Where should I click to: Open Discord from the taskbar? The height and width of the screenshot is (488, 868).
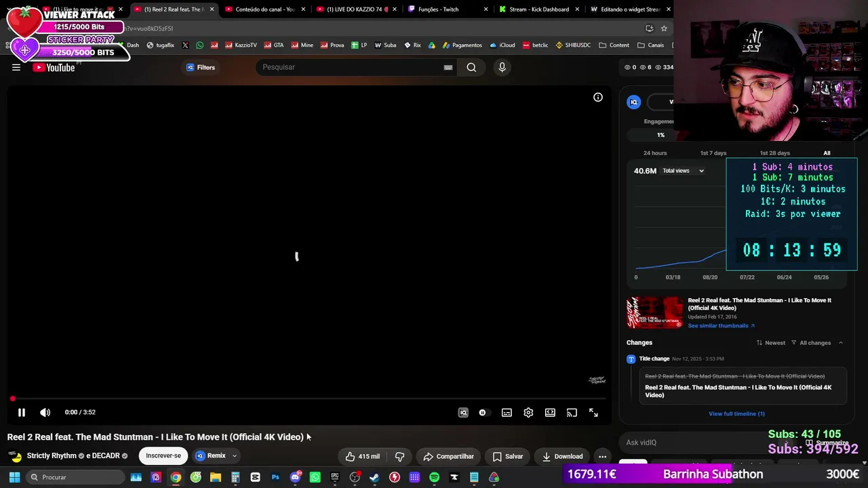click(295, 477)
